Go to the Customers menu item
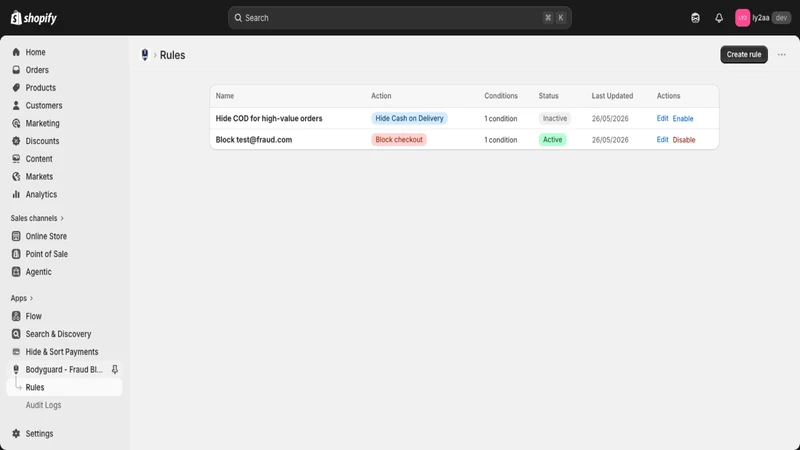This screenshot has height=450, width=800. (44, 106)
